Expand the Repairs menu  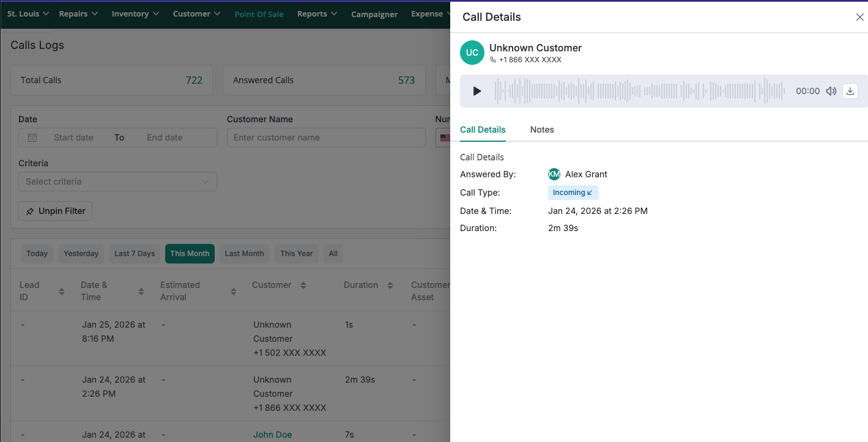[78, 14]
